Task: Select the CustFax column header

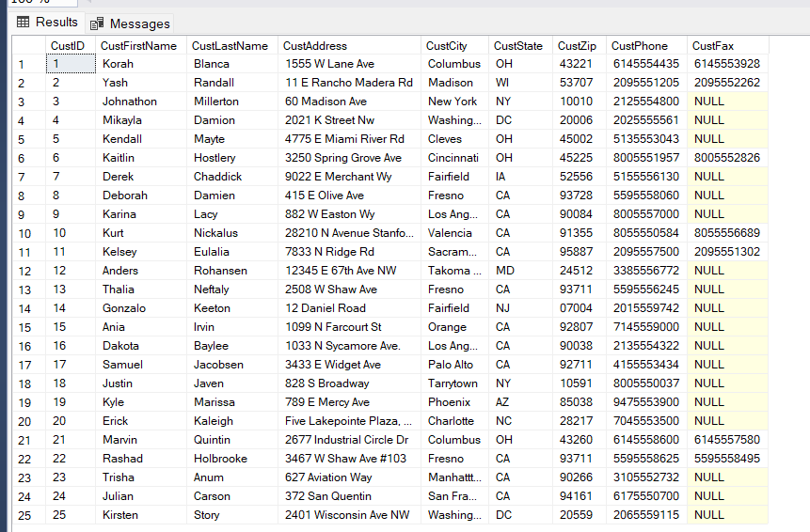Action: (x=728, y=45)
